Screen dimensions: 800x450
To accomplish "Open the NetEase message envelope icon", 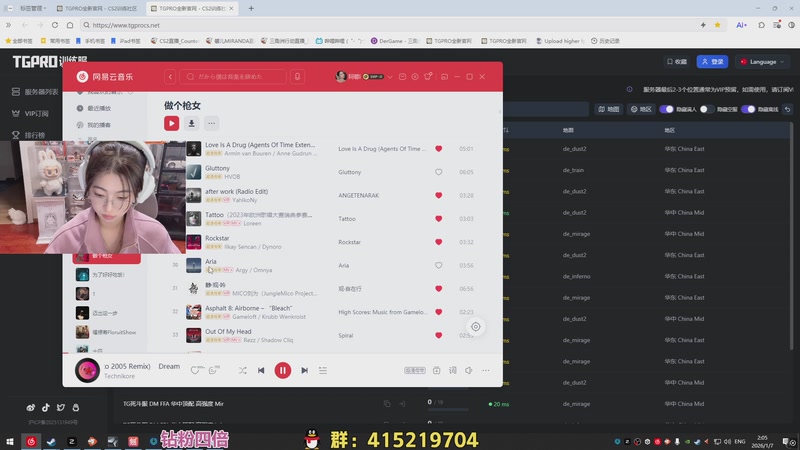I will pyautogui.click(x=402, y=77).
